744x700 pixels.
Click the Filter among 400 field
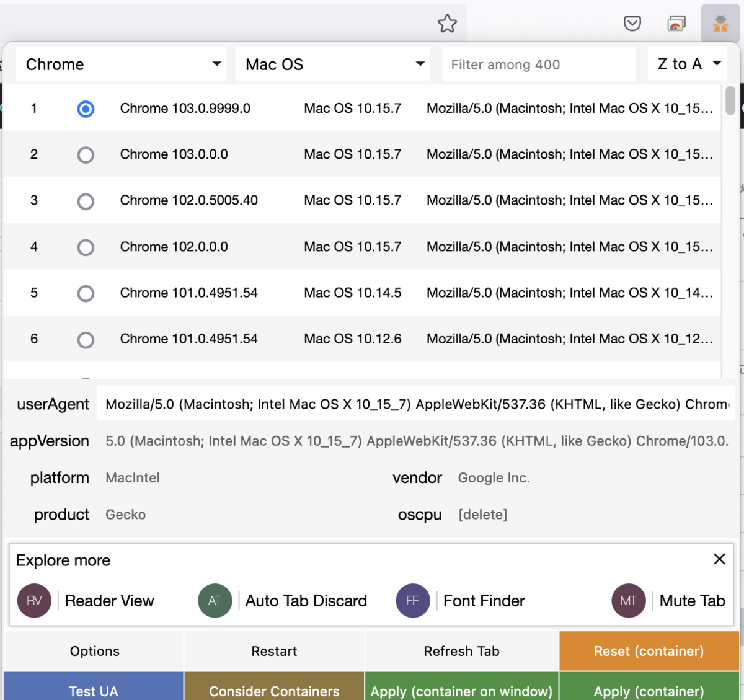coord(539,64)
